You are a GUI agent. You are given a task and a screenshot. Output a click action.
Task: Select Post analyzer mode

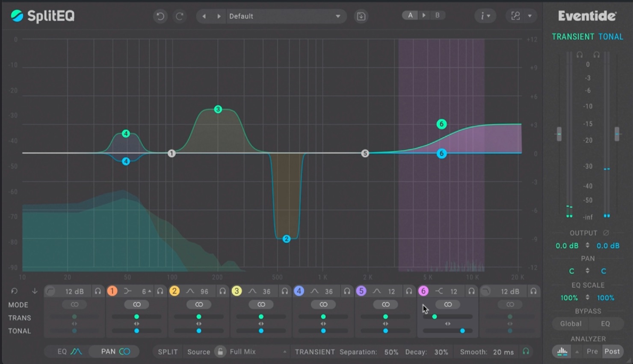click(612, 352)
